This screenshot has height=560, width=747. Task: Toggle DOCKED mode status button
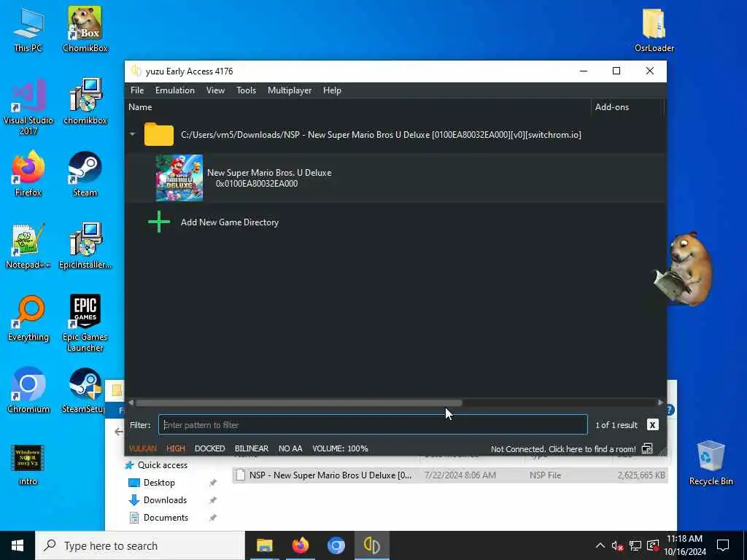pyautogui.click(x=209, y=448)
